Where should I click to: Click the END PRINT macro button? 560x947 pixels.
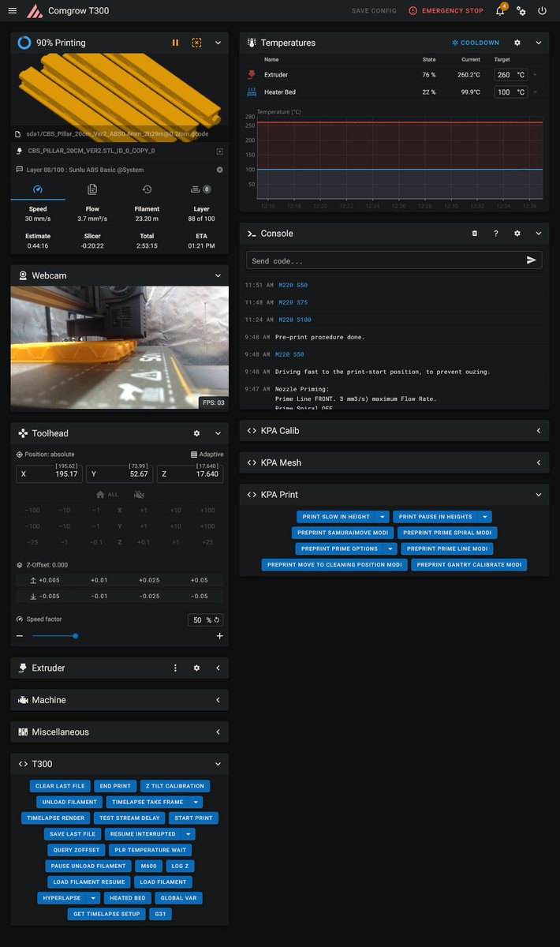(115, 786)
